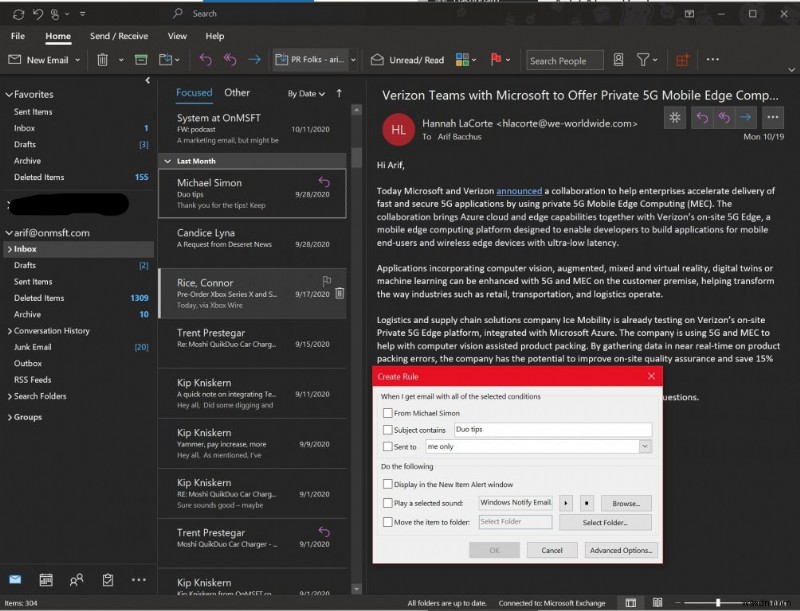800x611 pixels.
Task: Enable the Subject contains condition
Action: [387, 429]
